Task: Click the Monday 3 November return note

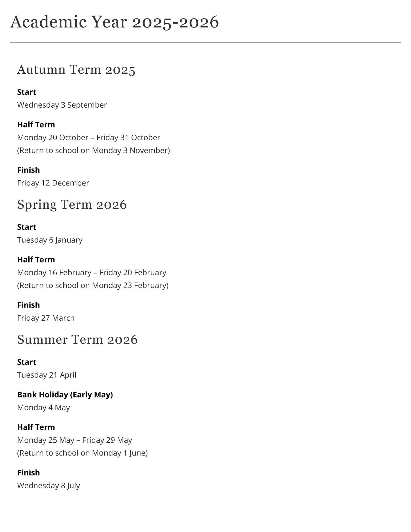Action: 94,150
